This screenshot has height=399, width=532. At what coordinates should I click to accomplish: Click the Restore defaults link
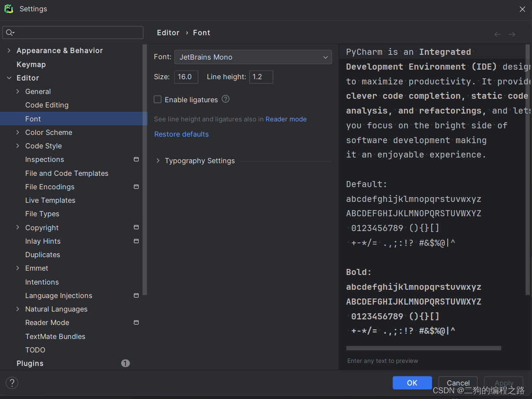(181, 134)
